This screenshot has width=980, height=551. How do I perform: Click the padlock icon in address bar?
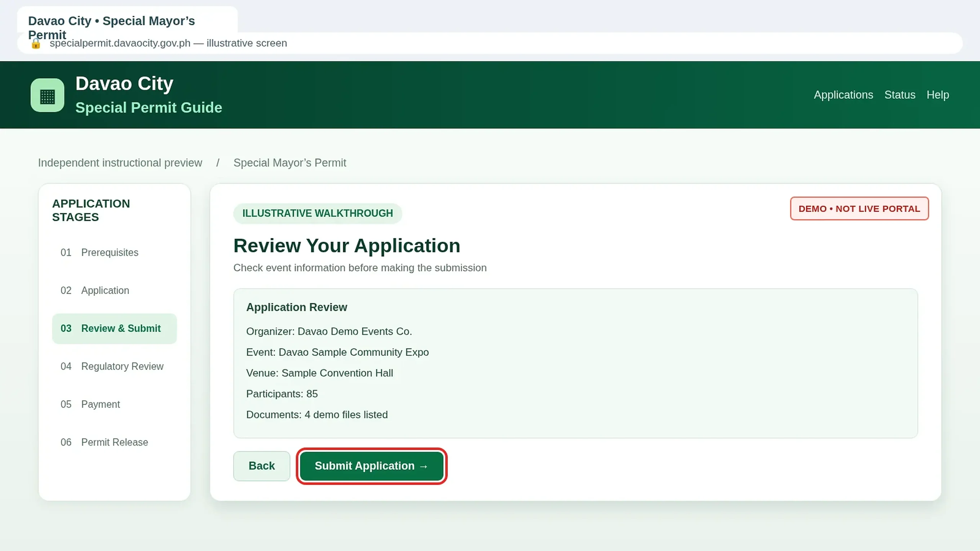(36, 44)
